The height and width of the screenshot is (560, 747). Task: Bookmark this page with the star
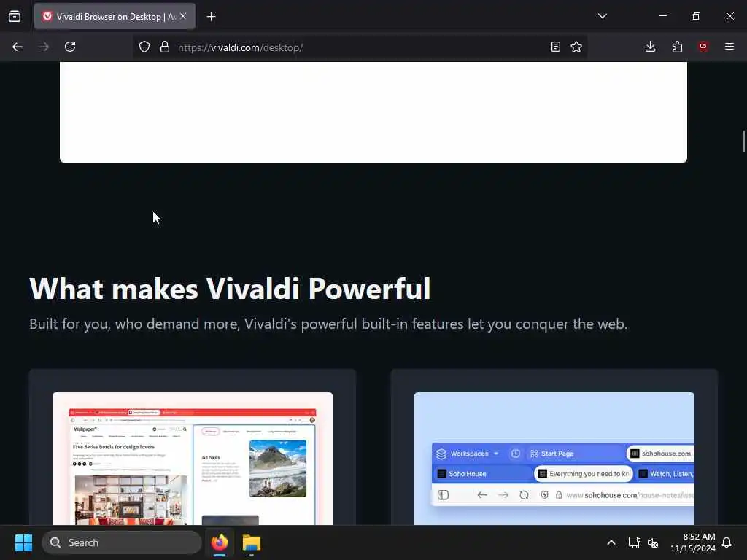[576, 47]
